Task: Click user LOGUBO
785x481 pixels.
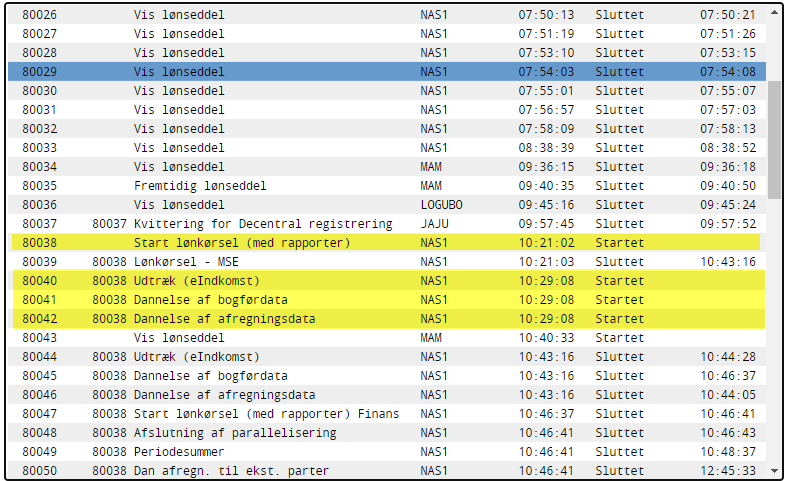Action: point(441,205)
